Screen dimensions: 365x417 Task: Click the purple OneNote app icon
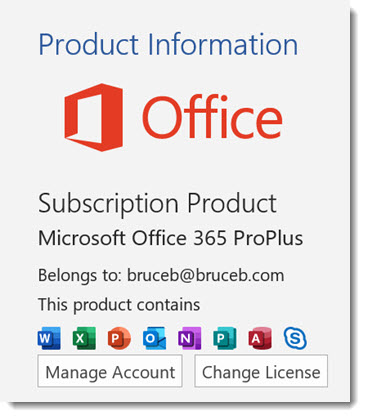tap(190, 338)
